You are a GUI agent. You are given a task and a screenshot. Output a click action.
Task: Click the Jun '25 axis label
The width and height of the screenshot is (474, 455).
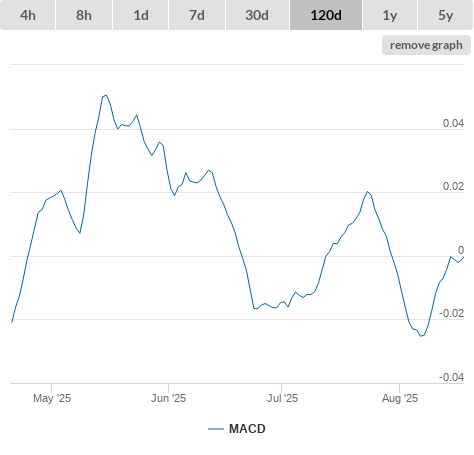click(x=168, y=398)
